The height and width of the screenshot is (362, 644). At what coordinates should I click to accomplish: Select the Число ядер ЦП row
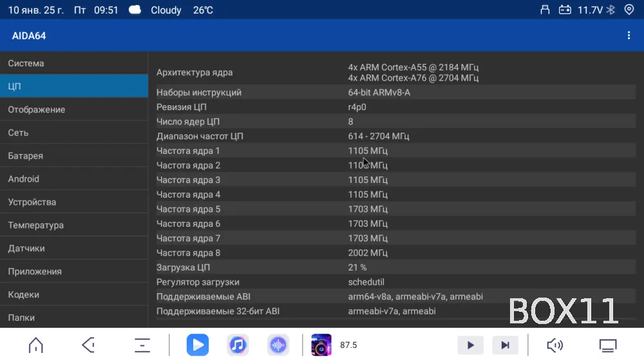click(x=396, y=122)
